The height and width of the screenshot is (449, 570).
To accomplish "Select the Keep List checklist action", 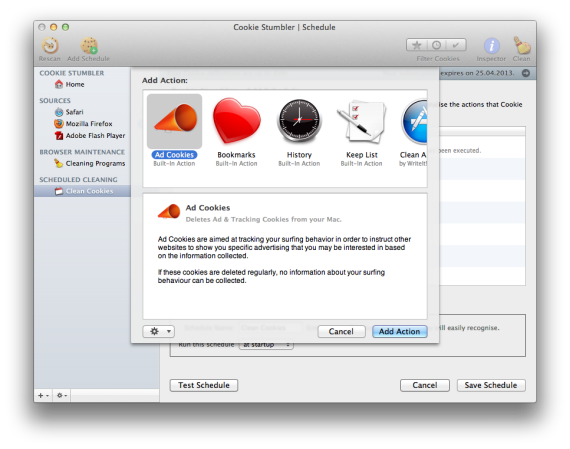I will tap(361, 122).
